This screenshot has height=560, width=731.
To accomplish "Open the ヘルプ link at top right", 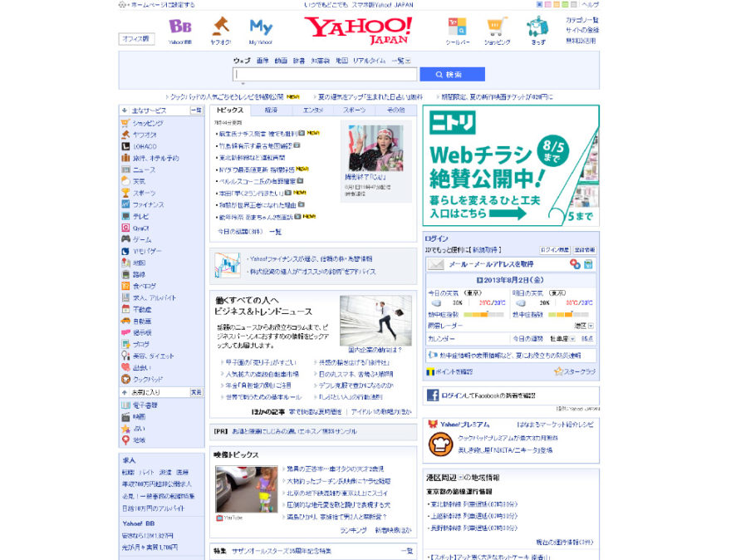I will point(590,5).
